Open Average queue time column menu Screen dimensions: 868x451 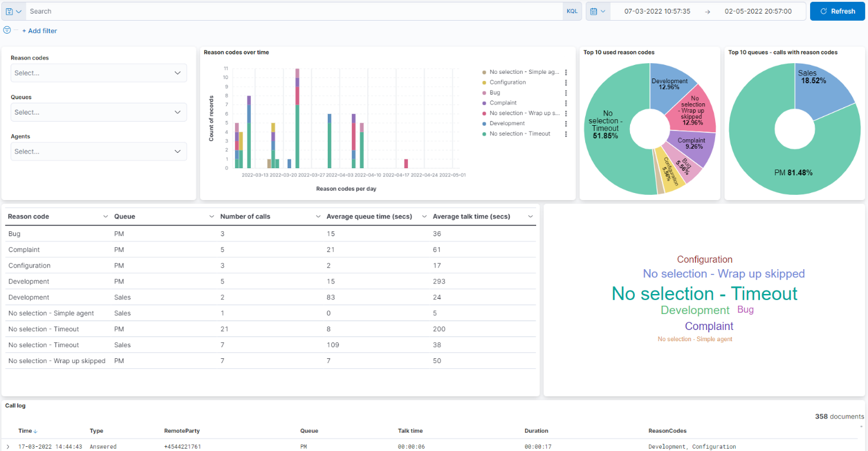coord(424,217)
